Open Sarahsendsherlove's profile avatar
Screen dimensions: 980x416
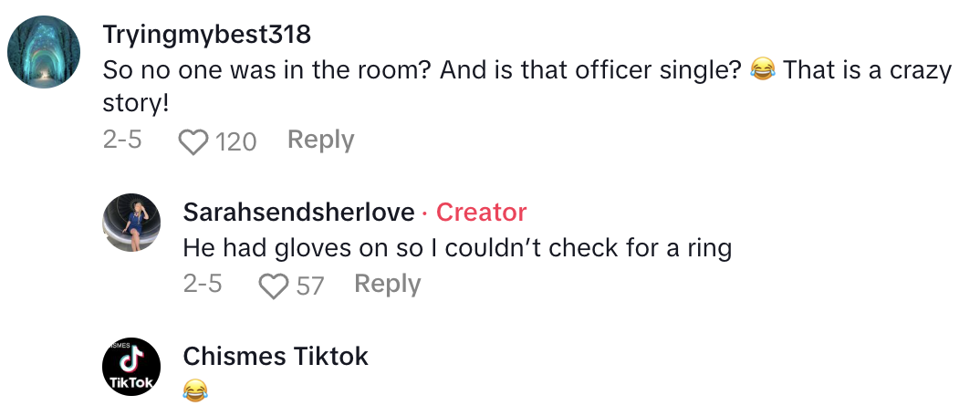click(131, 223)
